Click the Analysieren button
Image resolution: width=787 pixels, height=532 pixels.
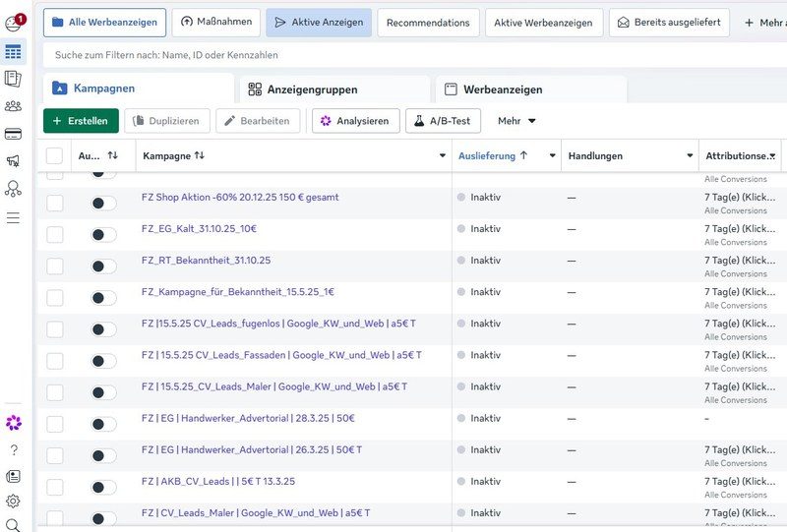coord(356,121)
